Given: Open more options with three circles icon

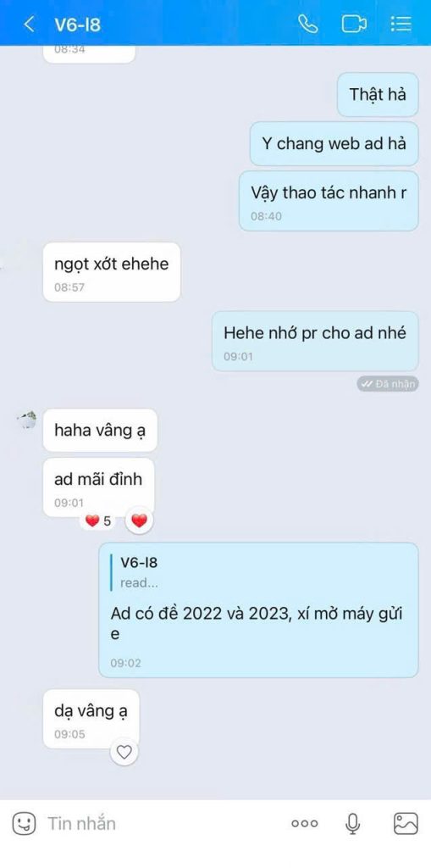Looking at the screenshot, I should tap(305, 824).
